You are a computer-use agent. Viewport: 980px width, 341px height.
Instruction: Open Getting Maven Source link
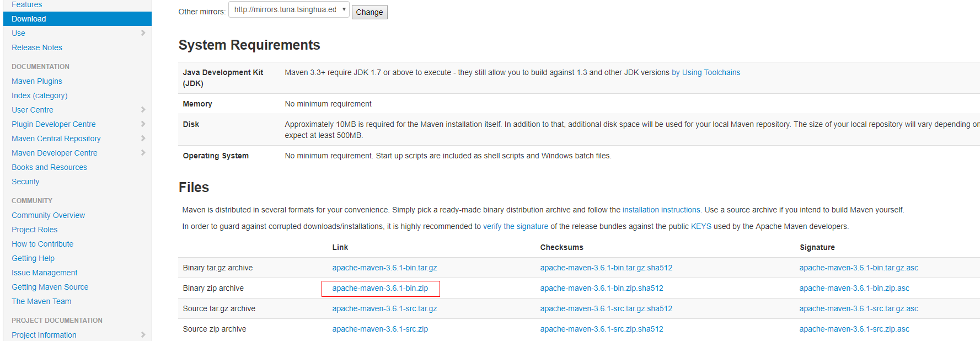[50, 287]
